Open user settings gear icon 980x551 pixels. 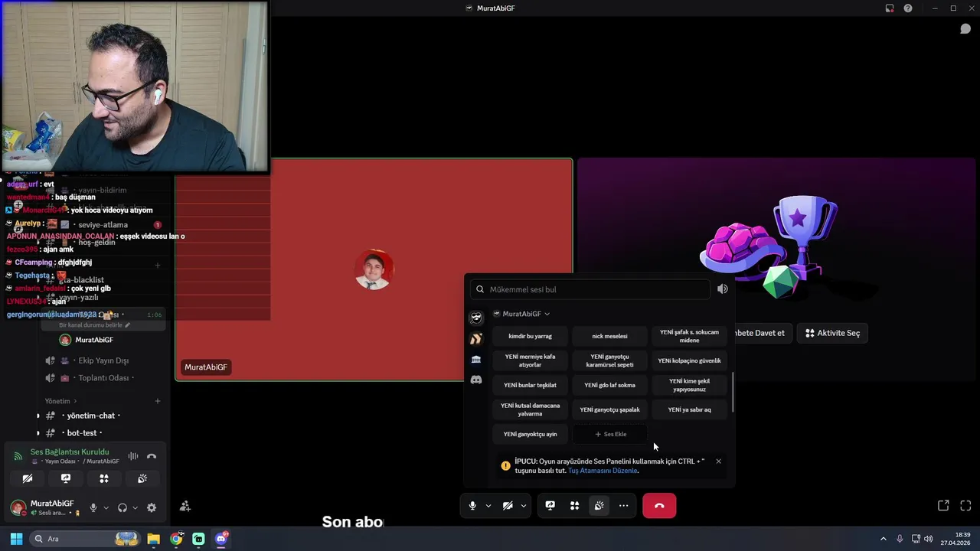pos(152,507)
